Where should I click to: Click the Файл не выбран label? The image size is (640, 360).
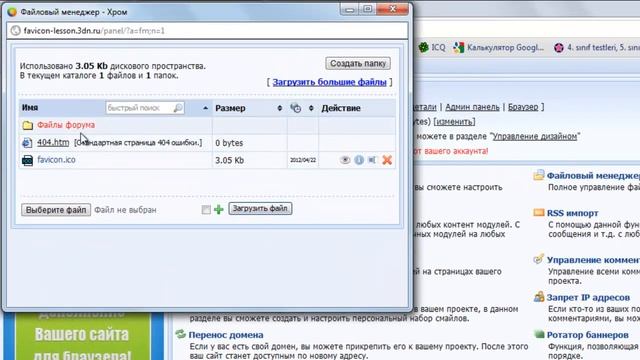point(125,210)
